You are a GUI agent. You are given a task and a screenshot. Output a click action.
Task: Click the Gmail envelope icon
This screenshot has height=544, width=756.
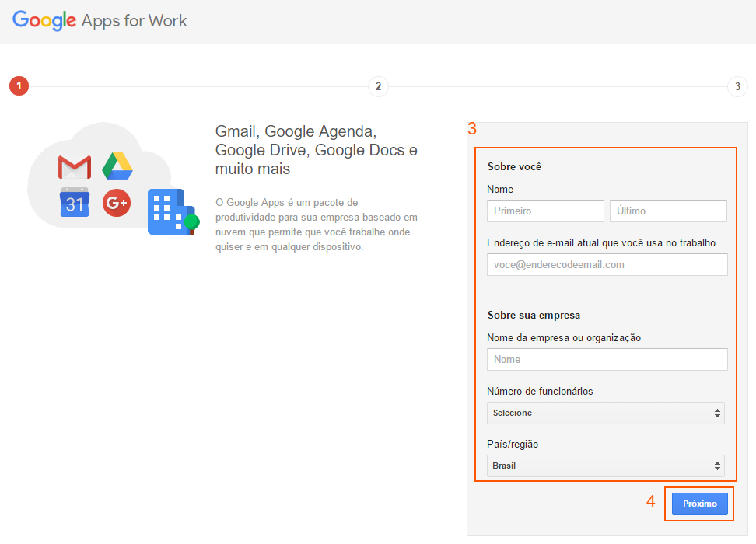(74, 167)
